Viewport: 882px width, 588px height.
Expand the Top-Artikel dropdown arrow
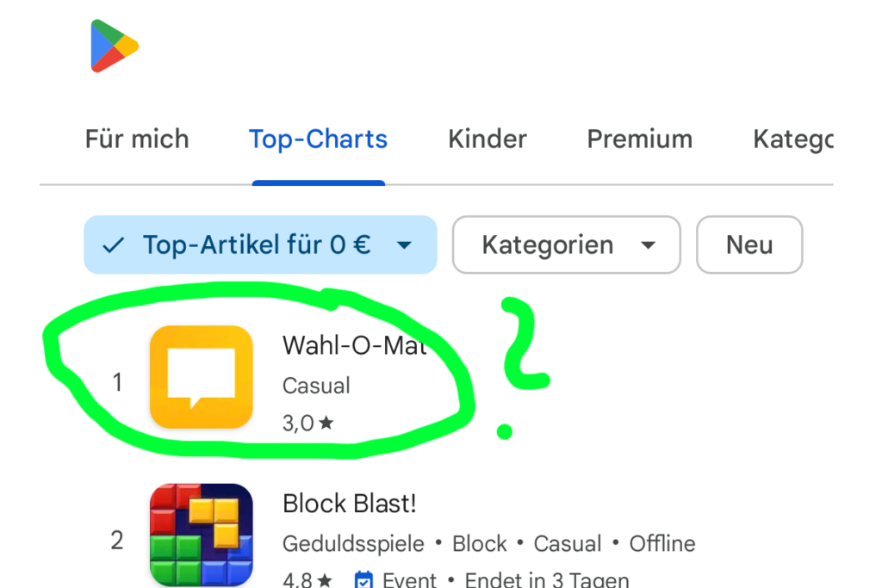pos(405,245)
